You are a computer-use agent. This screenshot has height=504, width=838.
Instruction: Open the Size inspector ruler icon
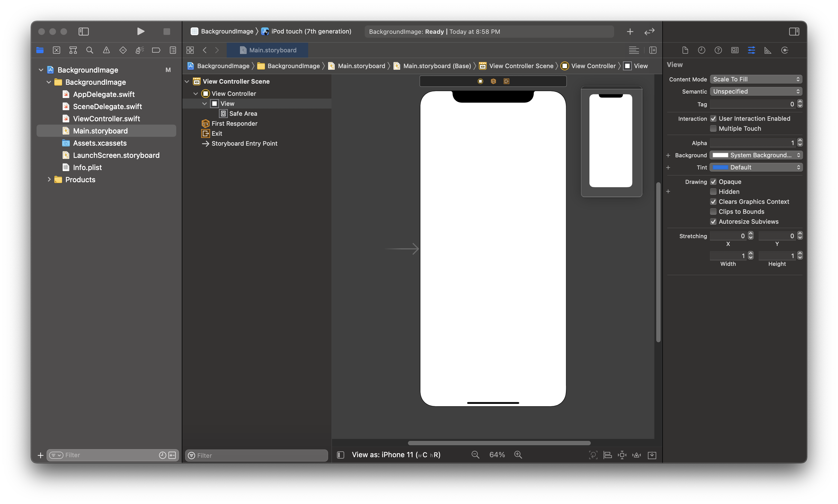click(768, 50)
